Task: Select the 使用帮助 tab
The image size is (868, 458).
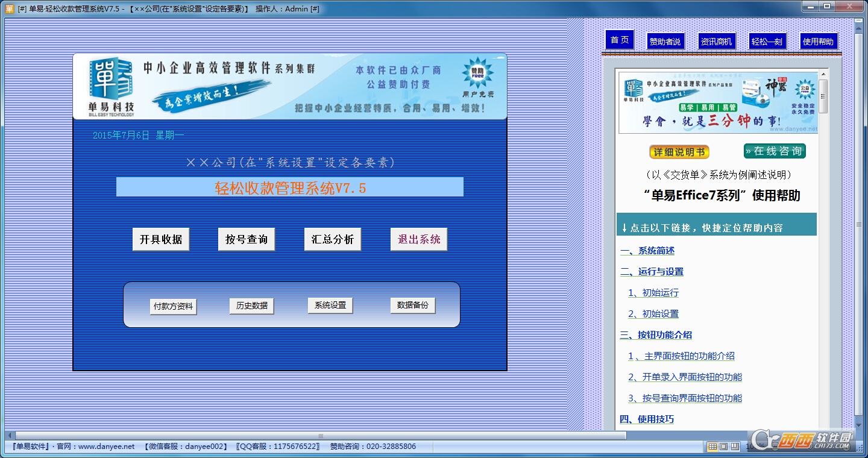Action: (818, 42)
